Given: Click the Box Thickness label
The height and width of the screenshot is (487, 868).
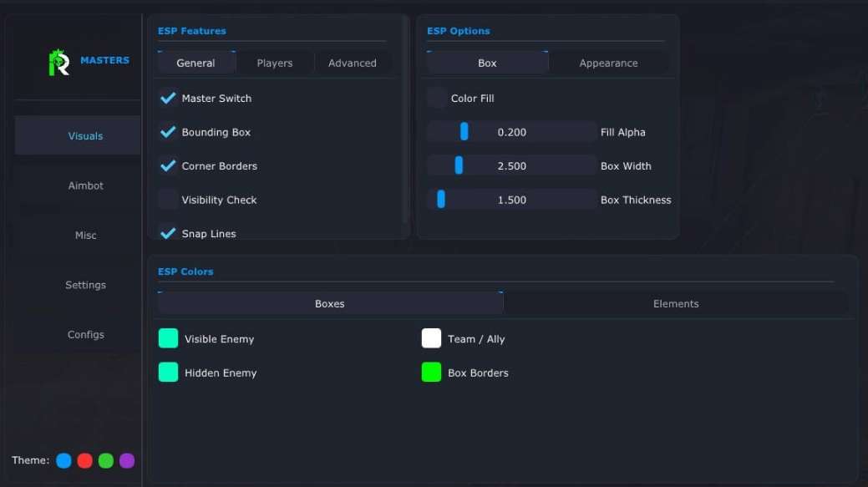Looking at the screenshot, I should (636, 200).
